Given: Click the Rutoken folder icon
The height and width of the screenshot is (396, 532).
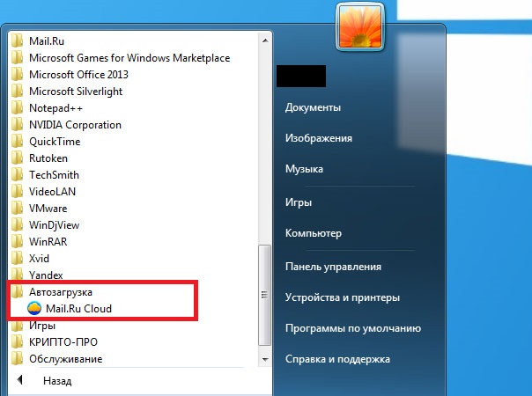Looking at the screenshot, I should pos(17,158).
